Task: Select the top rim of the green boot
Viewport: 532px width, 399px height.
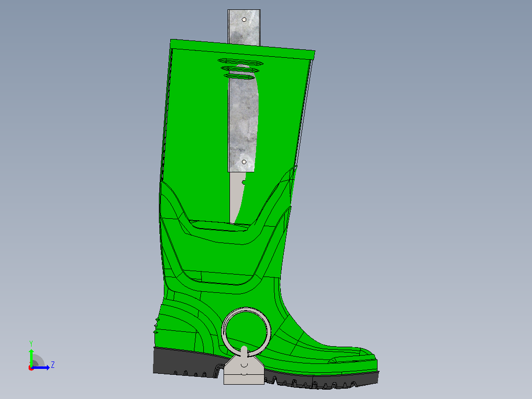Action: pos(242,49)
